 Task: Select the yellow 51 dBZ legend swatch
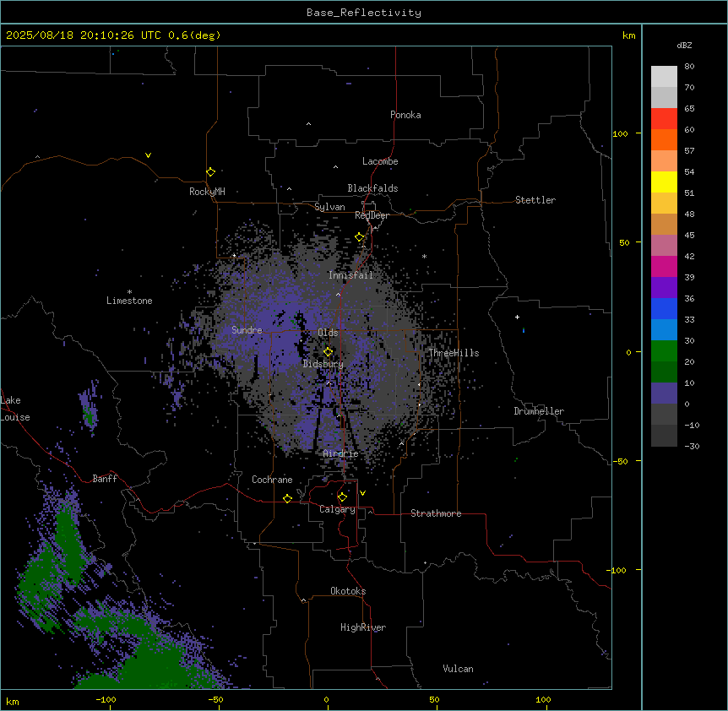tap(664, 182)
